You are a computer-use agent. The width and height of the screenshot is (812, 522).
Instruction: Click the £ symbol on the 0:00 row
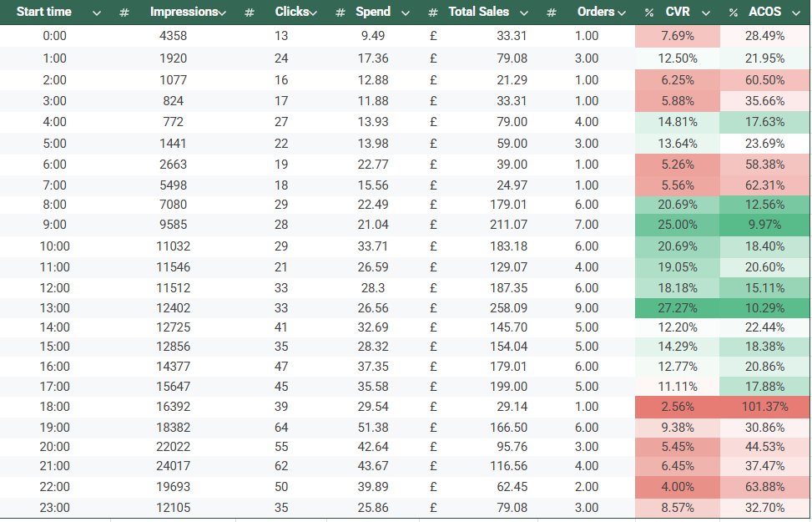tap(433, 36)
